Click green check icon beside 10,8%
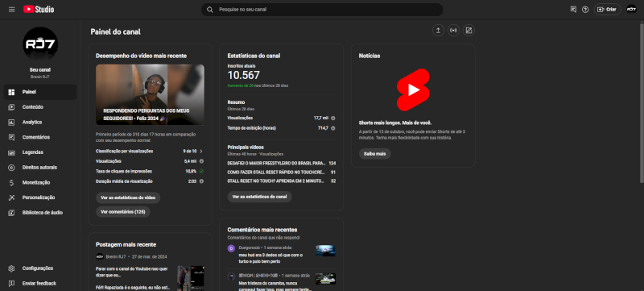The width and height of the screenshot is (644, 291). pos(201,171)
